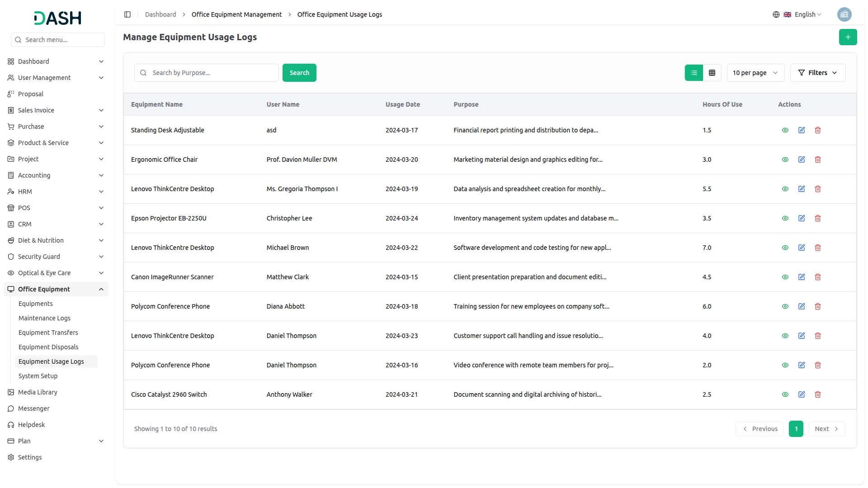Switch to grid view layout

(x=712, y=73)
